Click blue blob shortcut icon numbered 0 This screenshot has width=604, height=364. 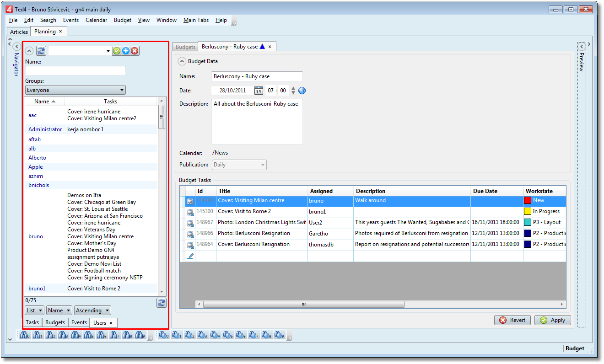coord(163,335)
